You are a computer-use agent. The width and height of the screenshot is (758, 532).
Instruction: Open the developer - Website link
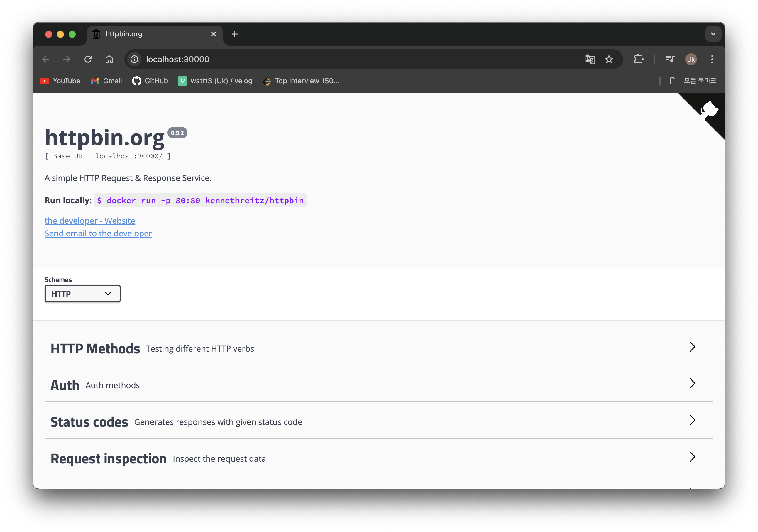[x=90, y=221]
